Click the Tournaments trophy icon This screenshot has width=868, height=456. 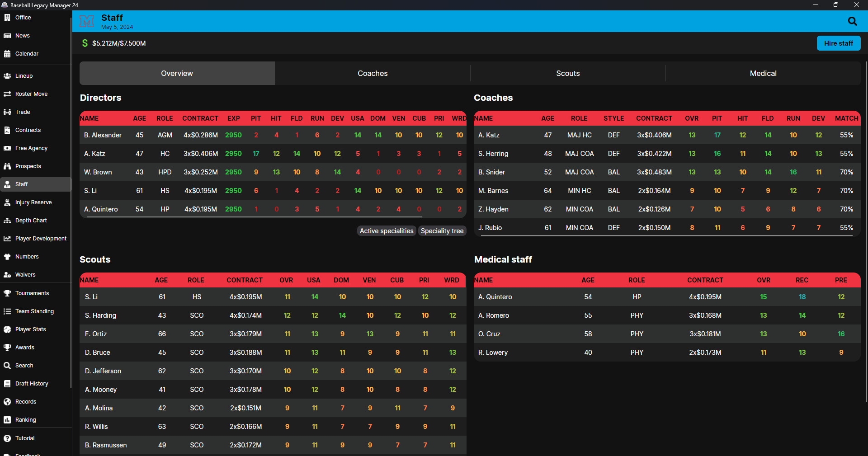(x=7, y=293)
